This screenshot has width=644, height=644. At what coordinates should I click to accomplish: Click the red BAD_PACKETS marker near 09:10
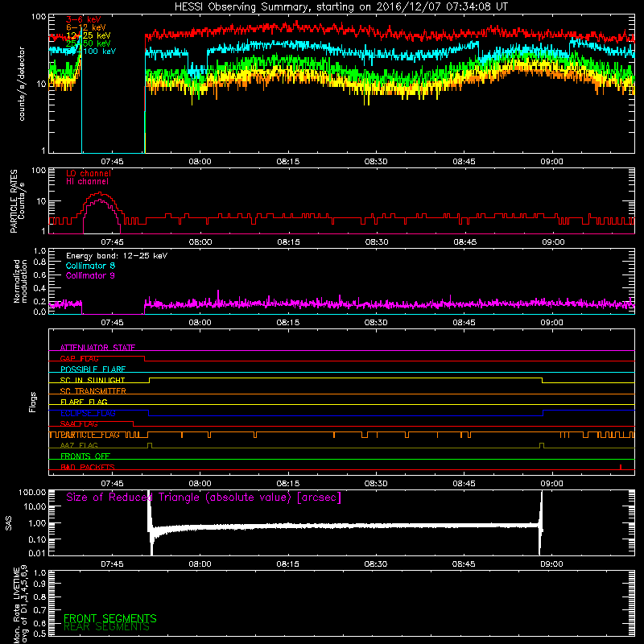621,467
